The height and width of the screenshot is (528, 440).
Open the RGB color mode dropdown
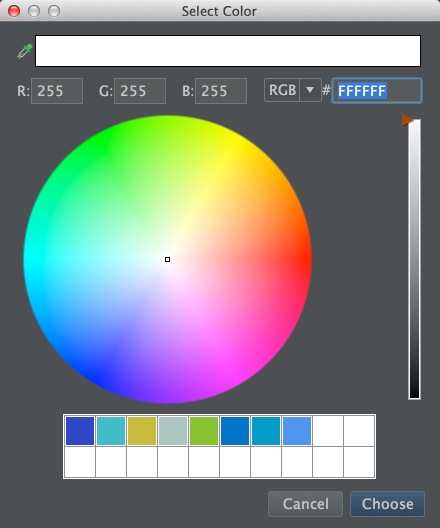(293, 90)
